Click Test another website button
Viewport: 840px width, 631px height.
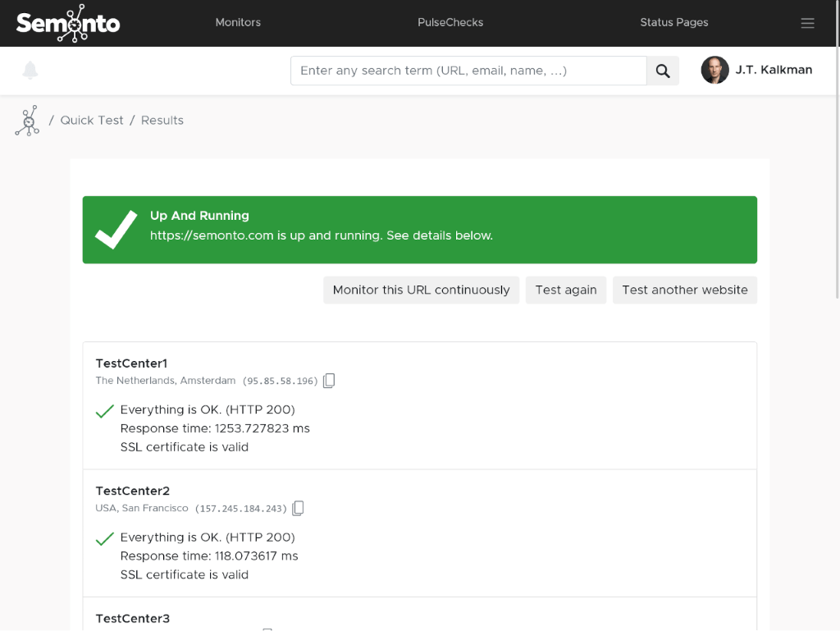pyautogui.click(x=685, y=290)
